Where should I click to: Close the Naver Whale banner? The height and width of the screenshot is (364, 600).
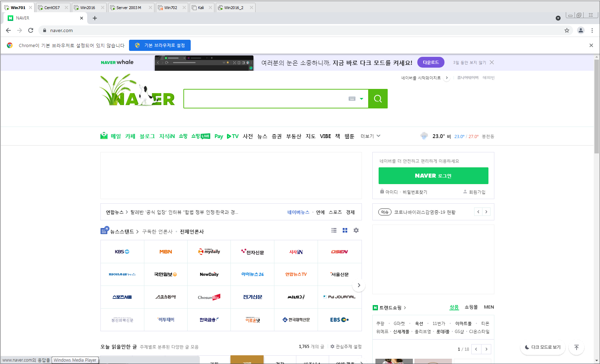[492, 62]
